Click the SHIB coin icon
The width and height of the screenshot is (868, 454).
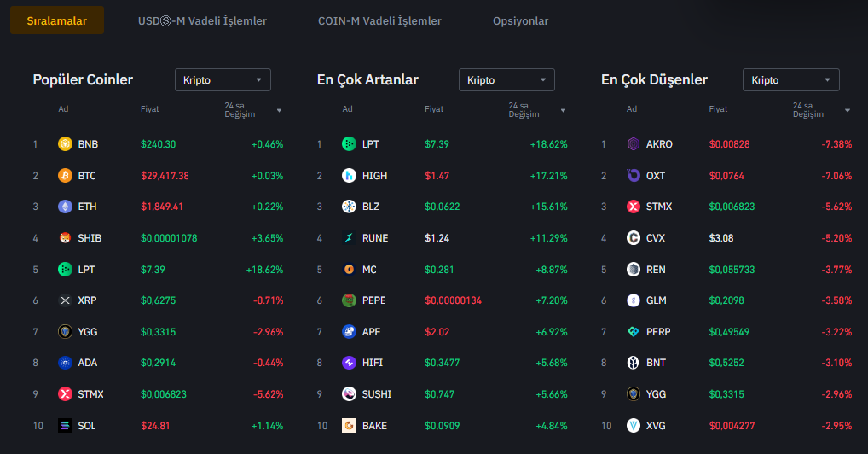(64, 238)
